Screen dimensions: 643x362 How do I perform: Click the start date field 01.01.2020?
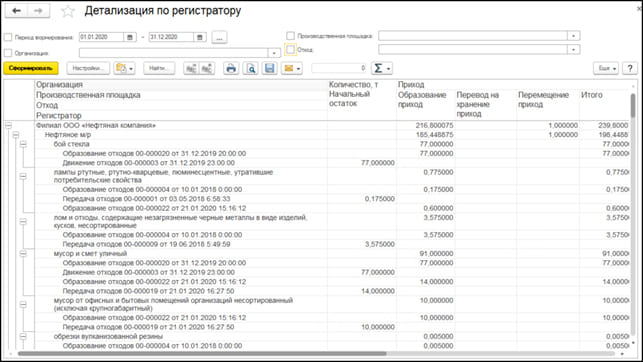coord(101,37)
